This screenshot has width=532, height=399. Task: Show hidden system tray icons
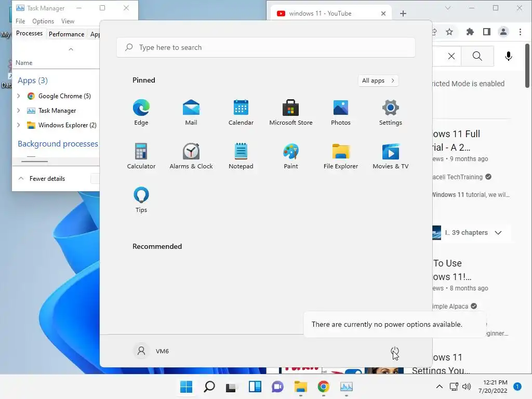click(439, 387)
